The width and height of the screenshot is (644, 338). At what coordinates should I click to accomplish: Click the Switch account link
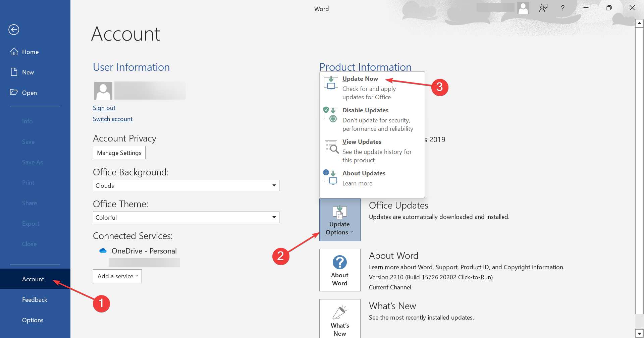pos(113,119)
